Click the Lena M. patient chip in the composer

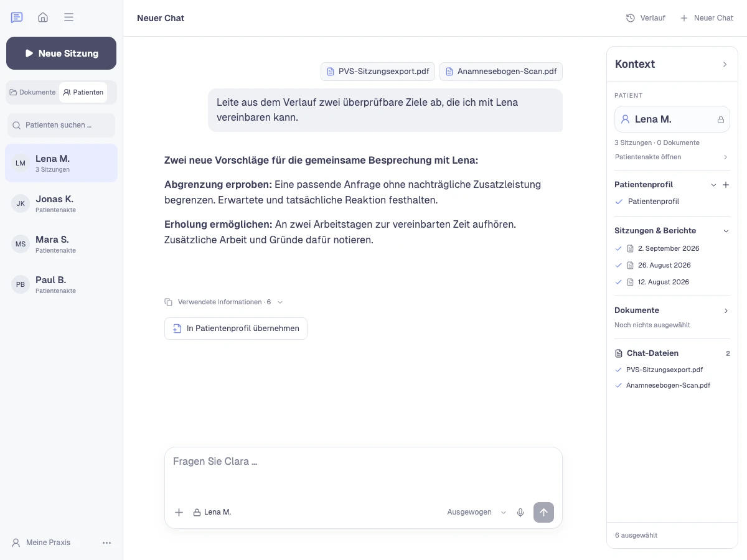point(212,512)
